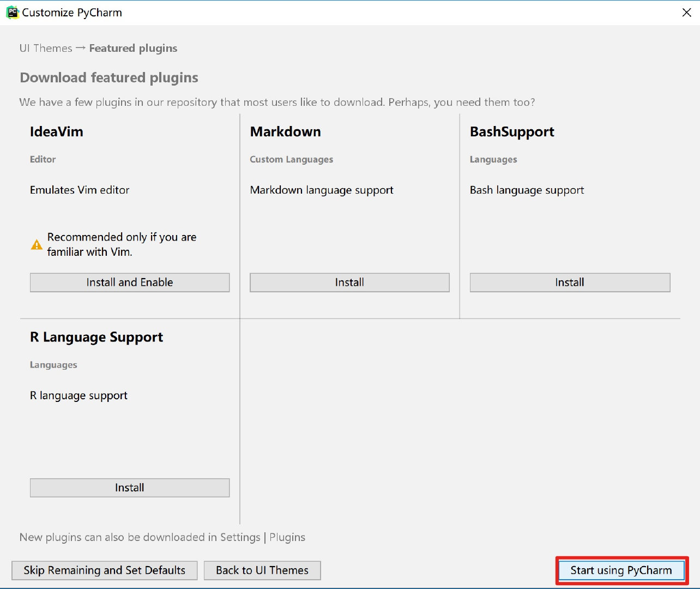Go back to UI Themes step
This screenshot has height=589, width=700.
(262, 570)
